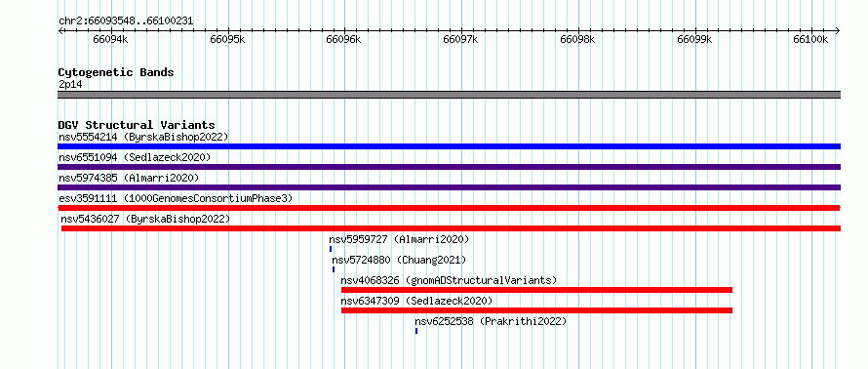Viewport: 868px width, 369px height.
Task: Click the nsv6347309 (Sedlazeck2020) label
Action: coord(416,301)
